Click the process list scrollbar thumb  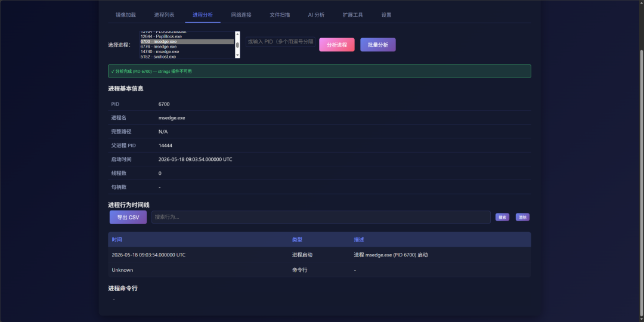coord(237,45)
